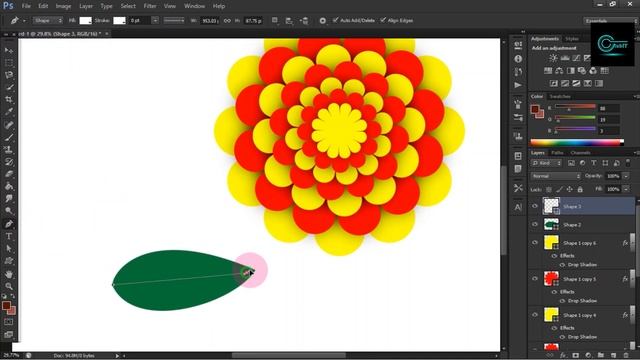Viewport: 640px width, 360px height.
Task: Toggle Drop Shadow under Shape 1 copy 5
Action: (x=562, y=301)
